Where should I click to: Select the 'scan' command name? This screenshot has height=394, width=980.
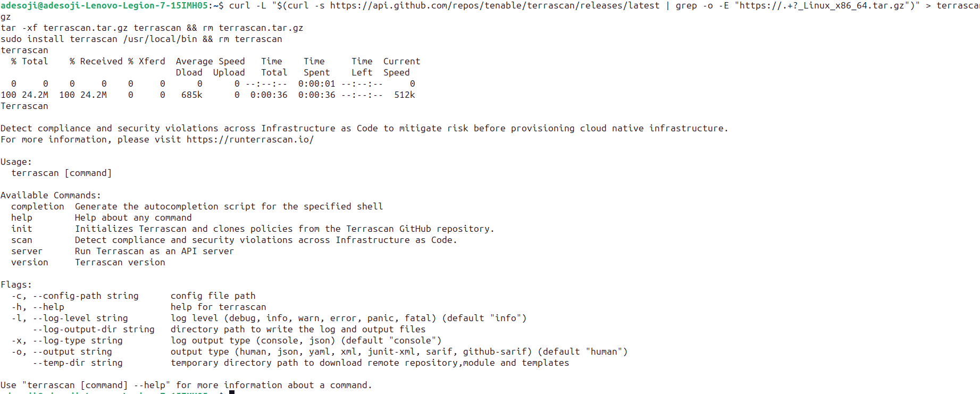(x=22, y=240)
